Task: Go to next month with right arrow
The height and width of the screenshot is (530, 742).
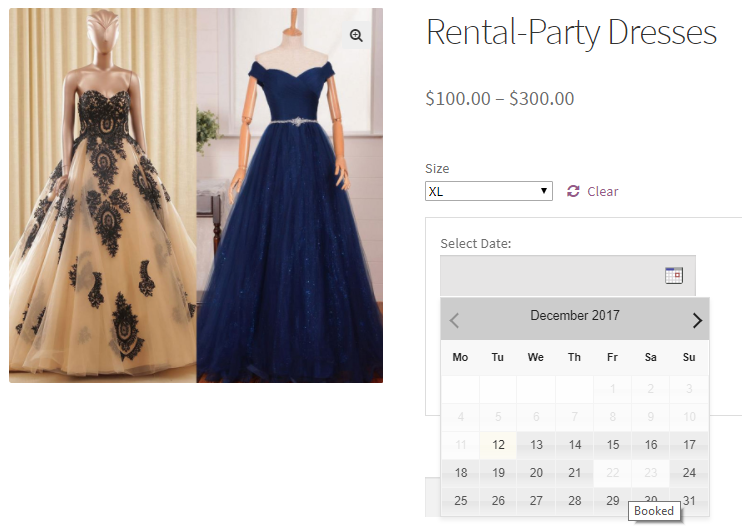Action: 697,320
